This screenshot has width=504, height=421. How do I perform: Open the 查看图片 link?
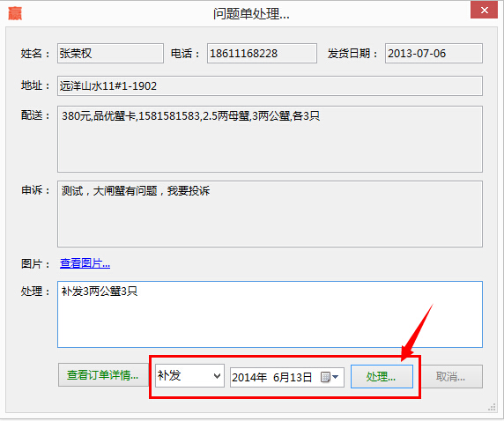(85, 263)
